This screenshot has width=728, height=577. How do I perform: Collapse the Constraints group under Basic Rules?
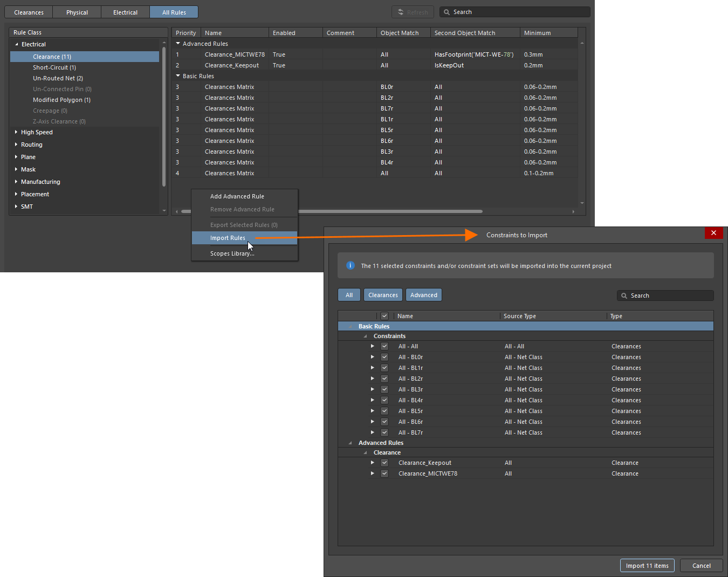point(365,336)
